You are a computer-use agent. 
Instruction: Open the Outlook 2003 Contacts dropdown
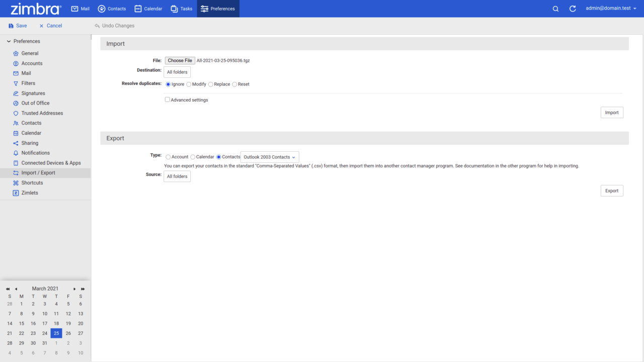pos(270,157)
